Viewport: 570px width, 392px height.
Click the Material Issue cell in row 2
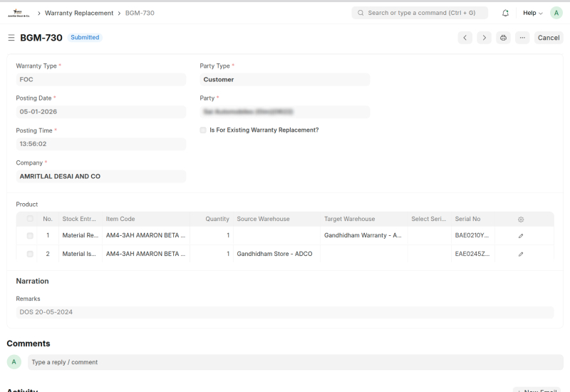(x=80, y=254)
